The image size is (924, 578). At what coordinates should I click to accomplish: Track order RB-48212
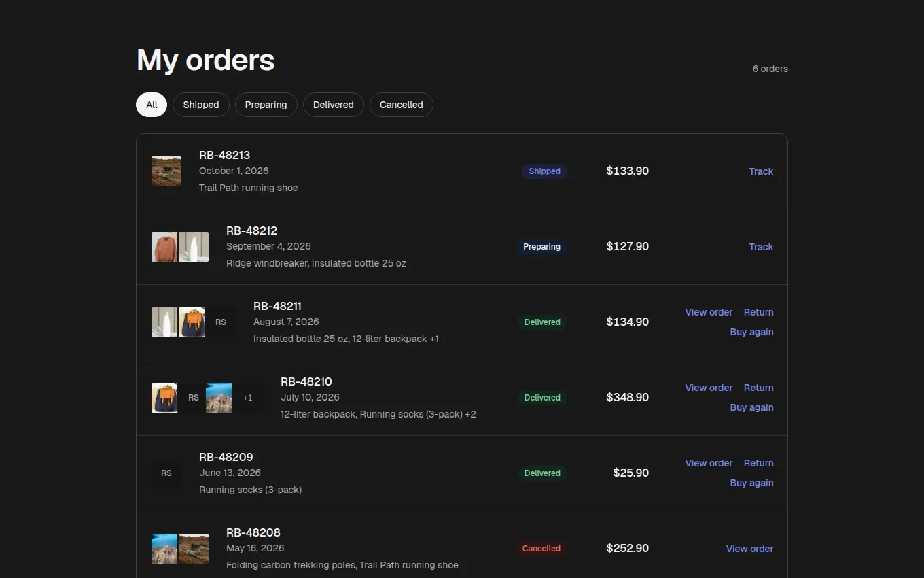click(761, 247)
